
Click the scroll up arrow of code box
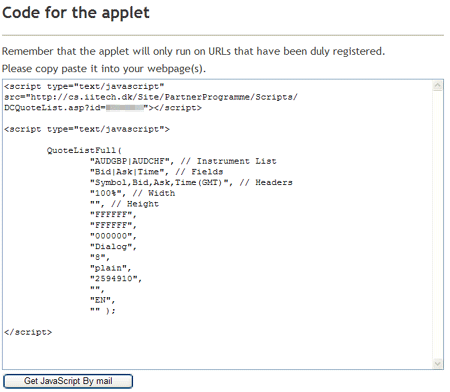click(x=437, y=86)
